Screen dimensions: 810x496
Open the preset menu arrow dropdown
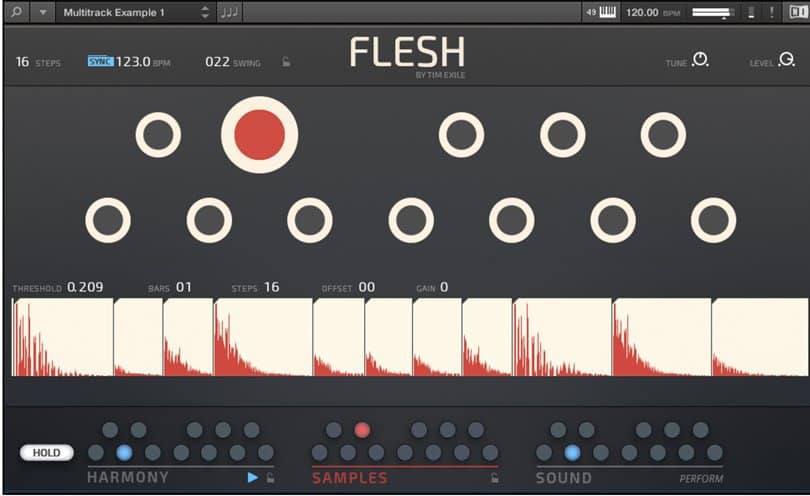coord(42,13)
